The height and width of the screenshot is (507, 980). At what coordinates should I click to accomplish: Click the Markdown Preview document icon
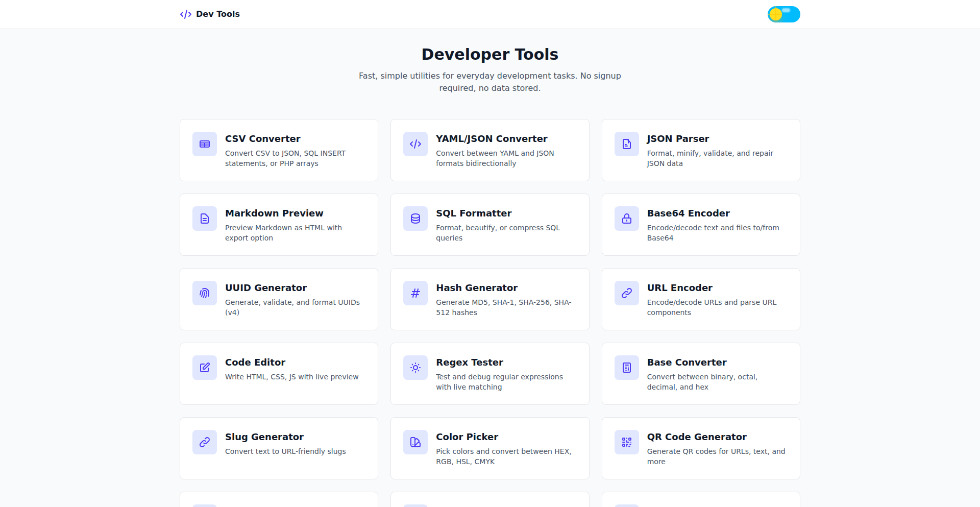click(x=205, y=219)
